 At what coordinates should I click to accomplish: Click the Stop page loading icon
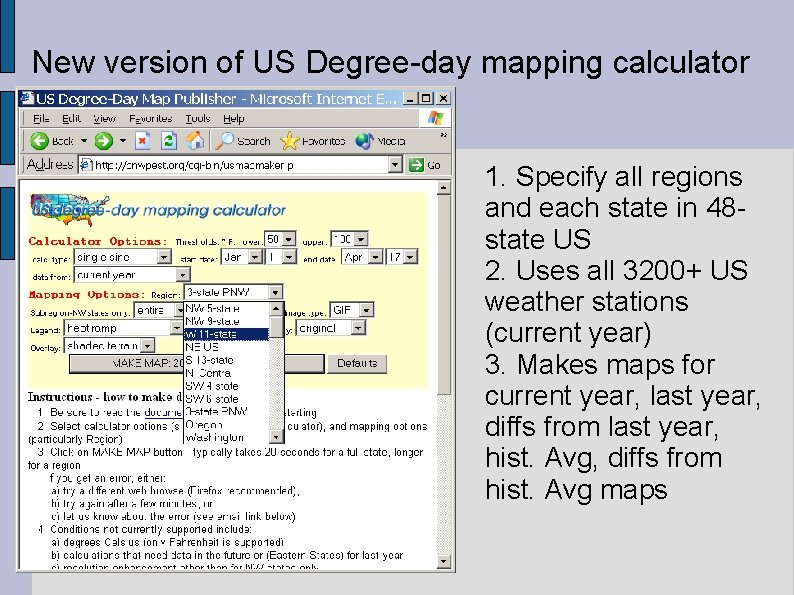(x=143, y=141)
